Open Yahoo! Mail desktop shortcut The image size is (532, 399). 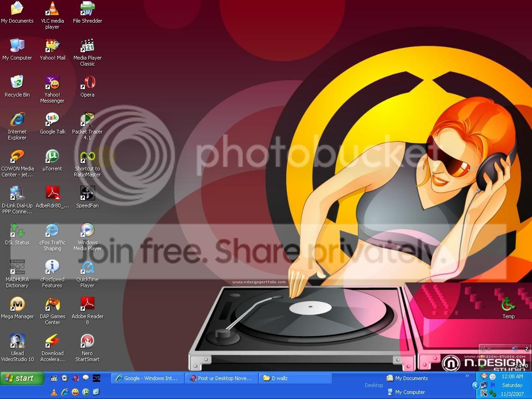52,49
